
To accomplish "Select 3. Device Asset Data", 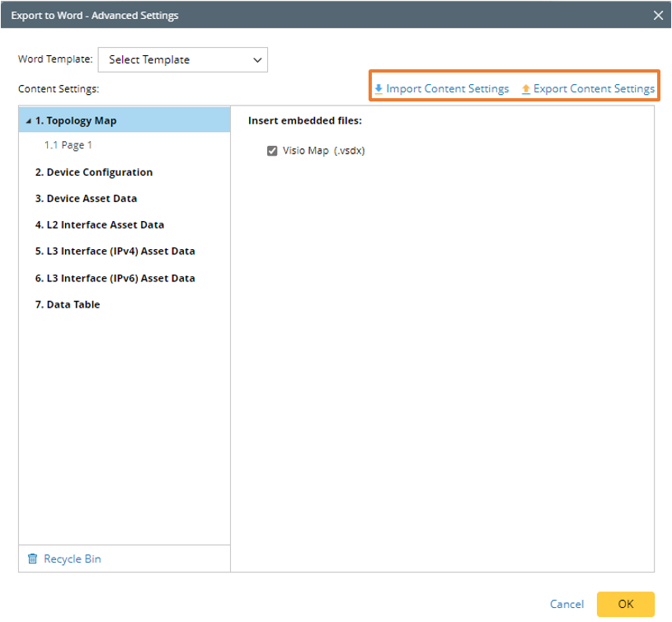I will (x=86, y=199).
